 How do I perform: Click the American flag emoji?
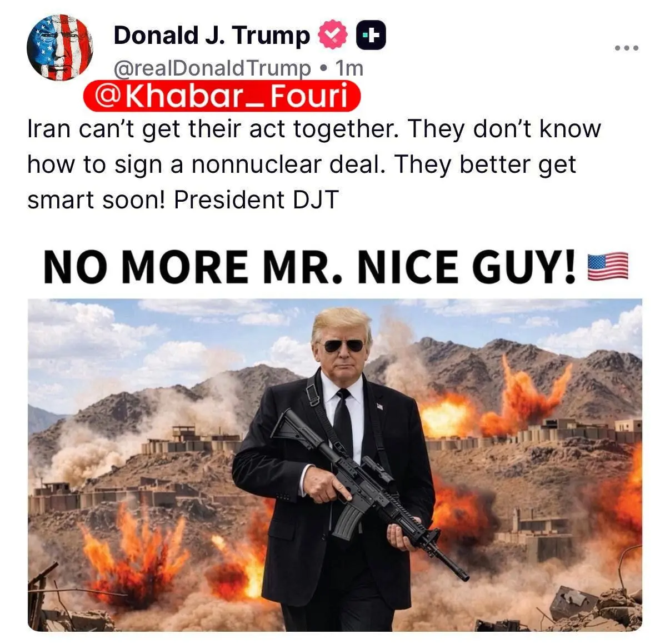608,266
